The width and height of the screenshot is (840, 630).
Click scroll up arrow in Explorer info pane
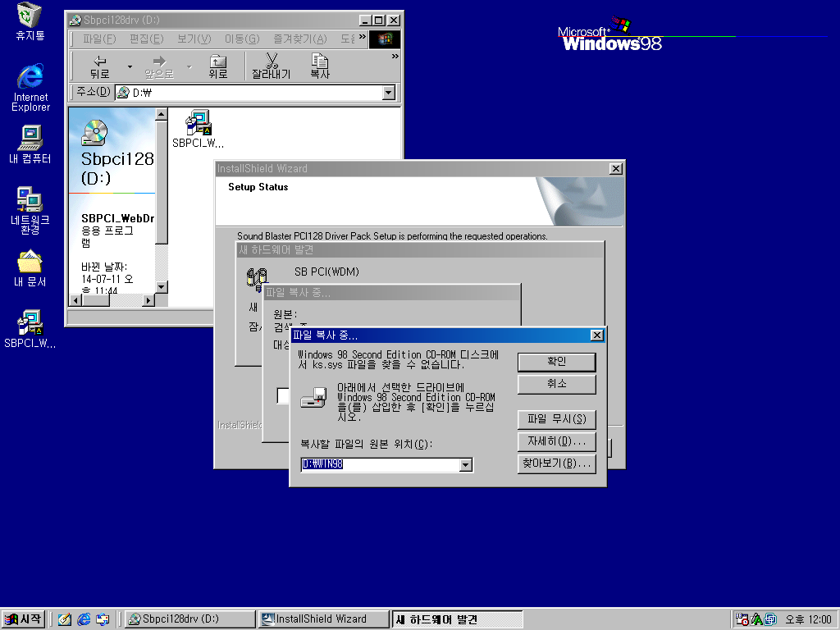click(x=162, y=114)
